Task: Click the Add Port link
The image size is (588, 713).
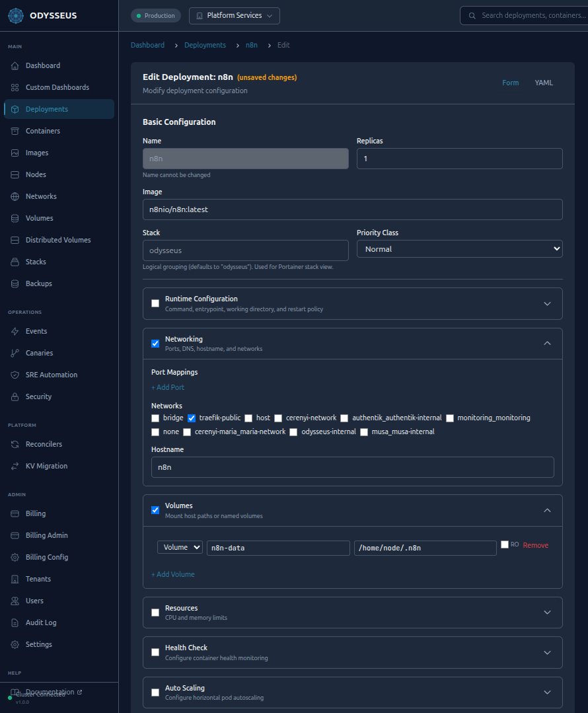Action: [167, 387]
